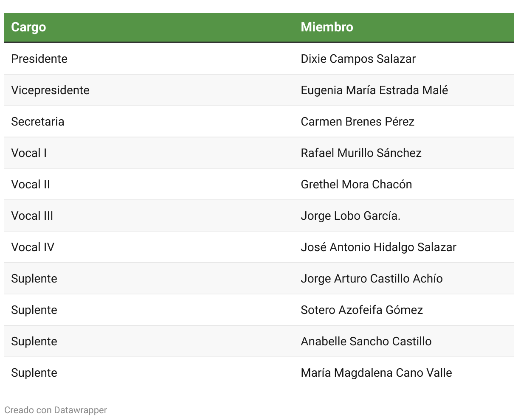Click Jorge Lobo García name

[350, 216]
